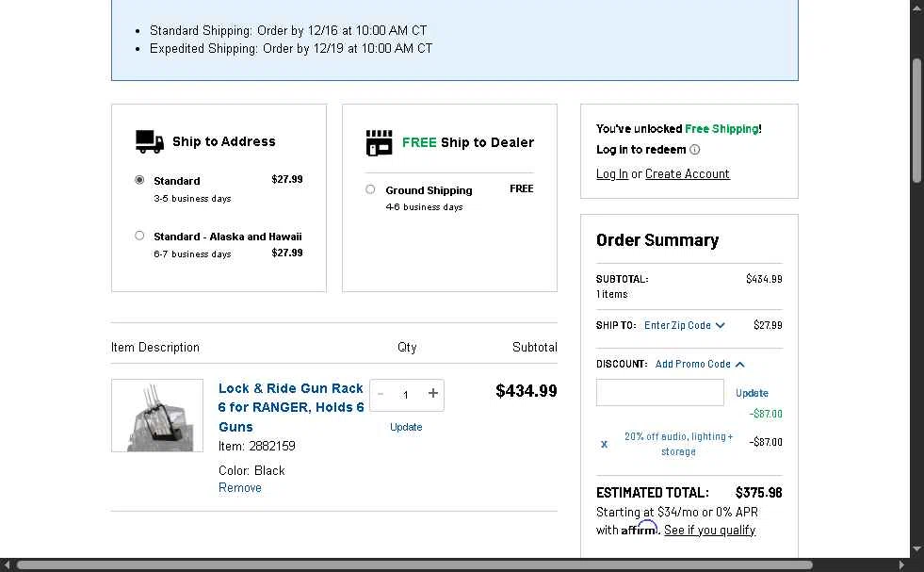
Task: Click Update under the quantity box
Action: click(406, 427)
